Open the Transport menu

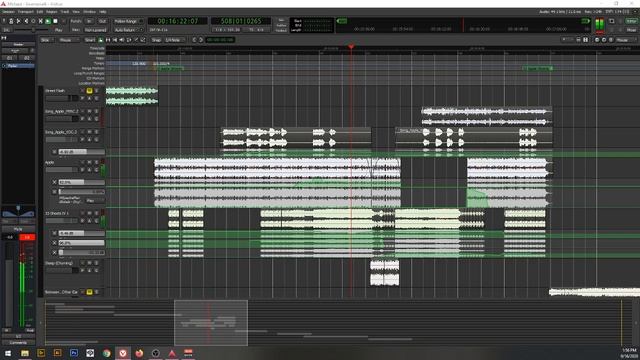26,12
